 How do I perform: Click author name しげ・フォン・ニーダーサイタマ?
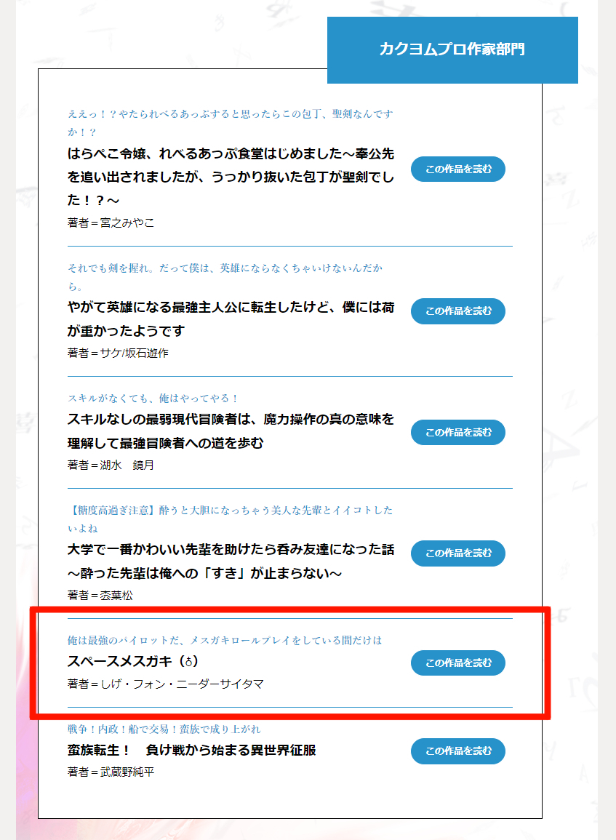182,684
